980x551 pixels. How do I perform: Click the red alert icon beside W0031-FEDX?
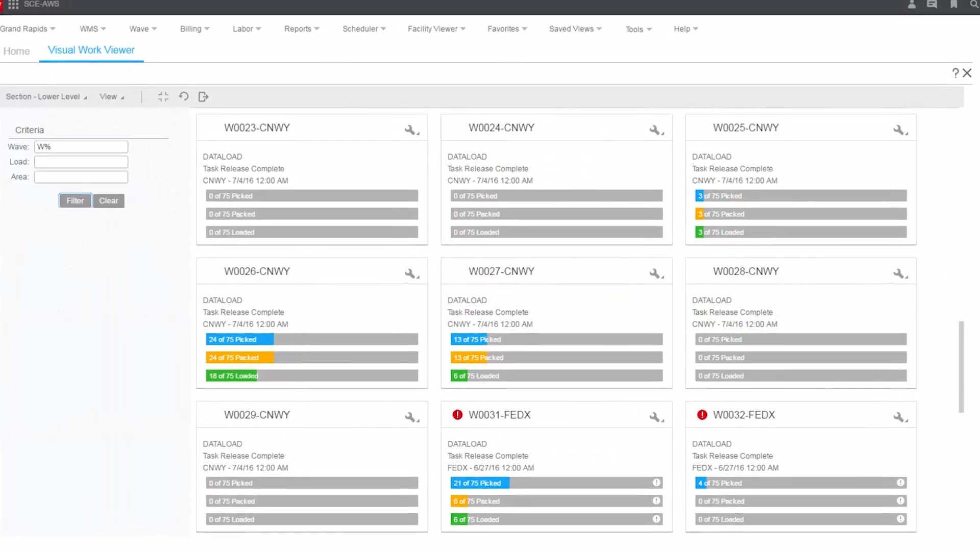[x=457, y=415]
